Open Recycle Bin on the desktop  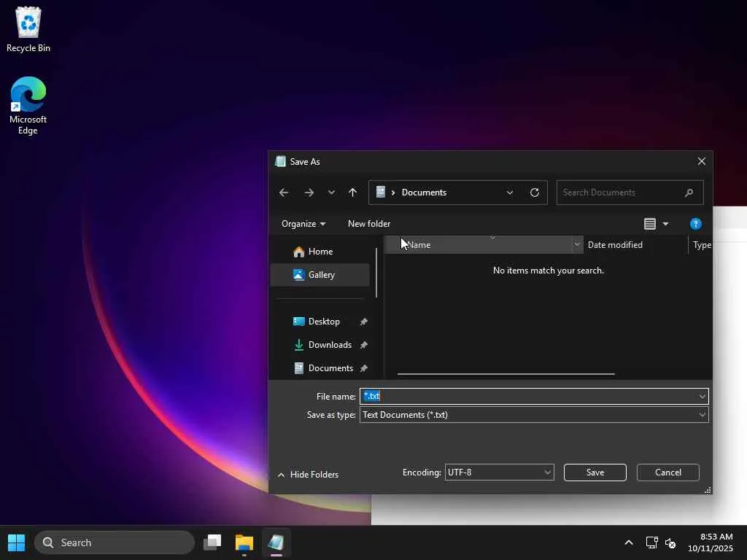(28, 29)
